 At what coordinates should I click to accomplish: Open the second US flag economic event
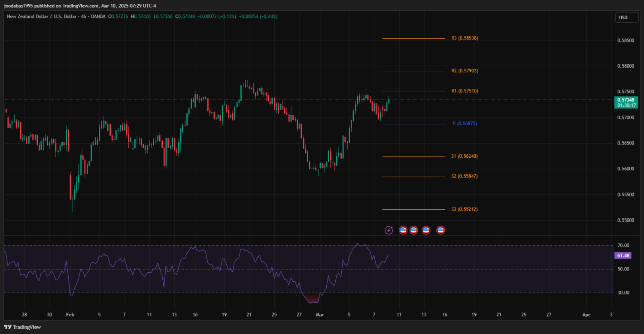pyautogui.click(x=413, y=230)
